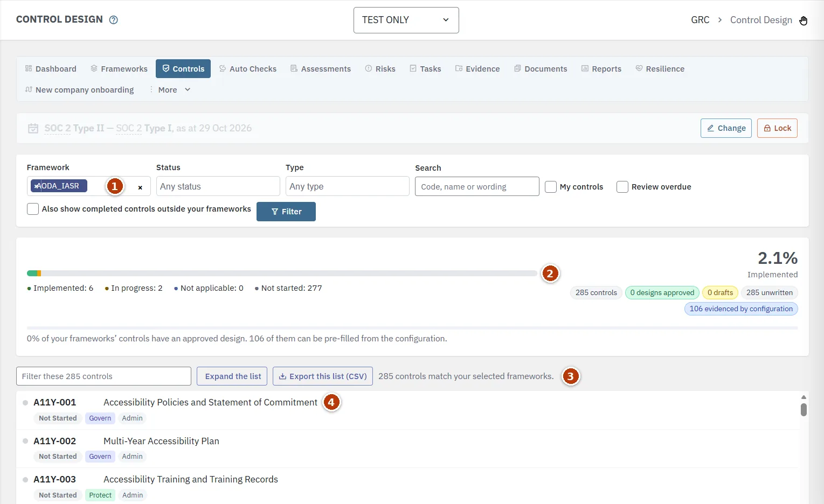Click the implementation progress bar

point(282,274)
